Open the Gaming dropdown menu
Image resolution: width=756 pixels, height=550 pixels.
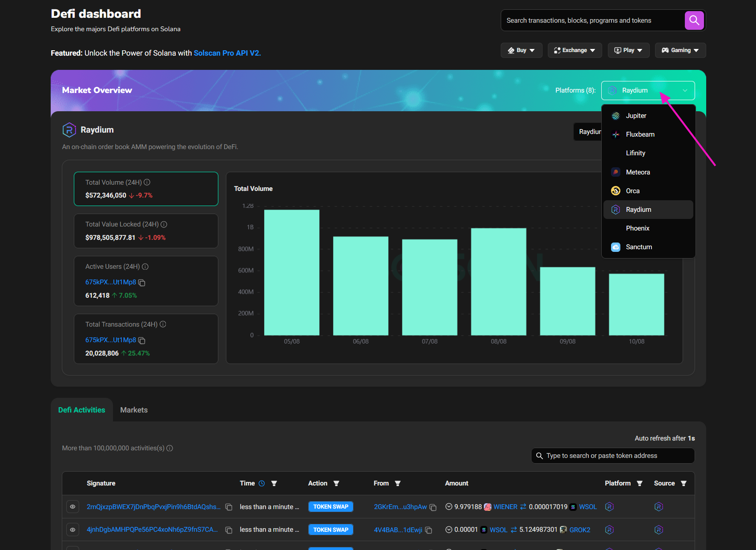click(x=680, y=50)
